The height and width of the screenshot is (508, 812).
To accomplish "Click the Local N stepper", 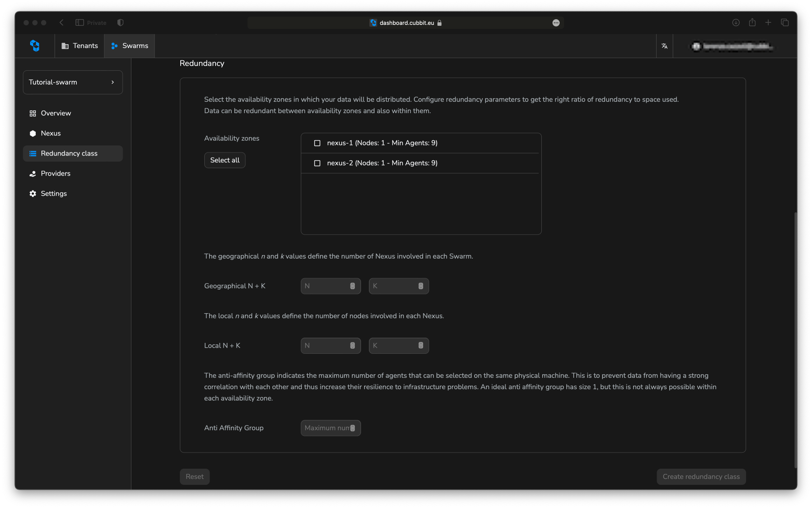I will point(353,346).
